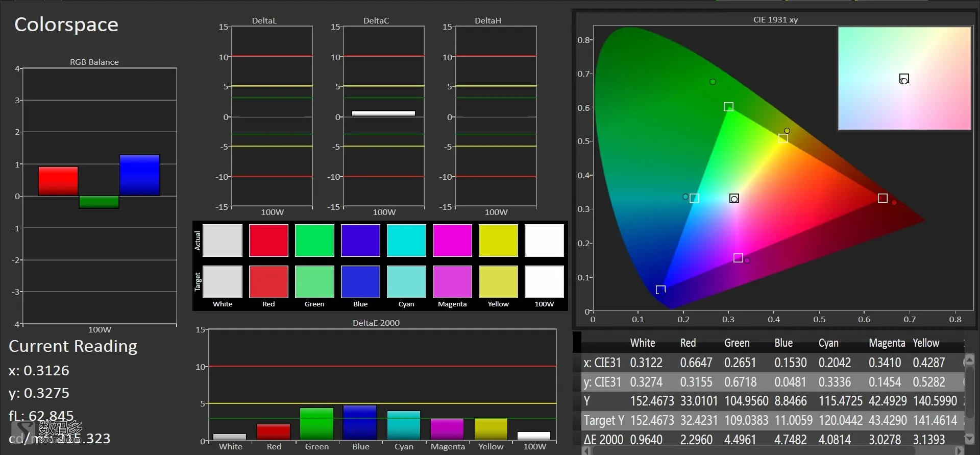Pick the Actual Magenta swatch
Screen dimensions: 980x455
(452, 241)
